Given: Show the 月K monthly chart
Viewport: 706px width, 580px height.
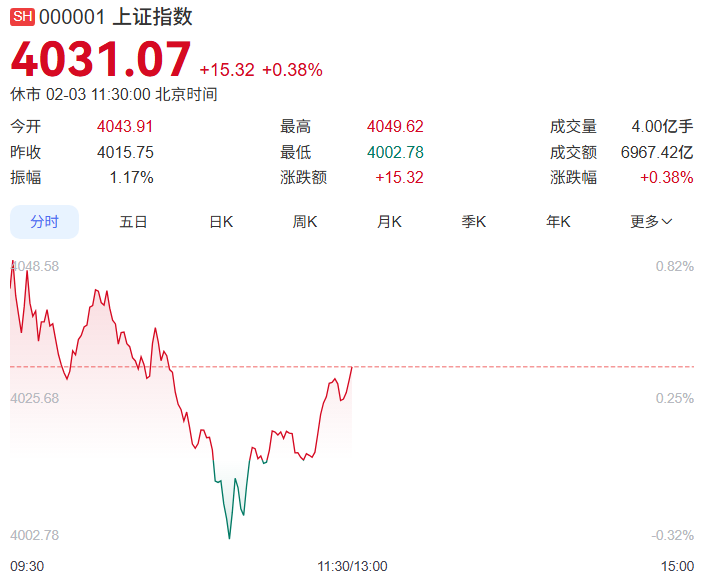Looking at the screenshot, I should pos(389,222).
